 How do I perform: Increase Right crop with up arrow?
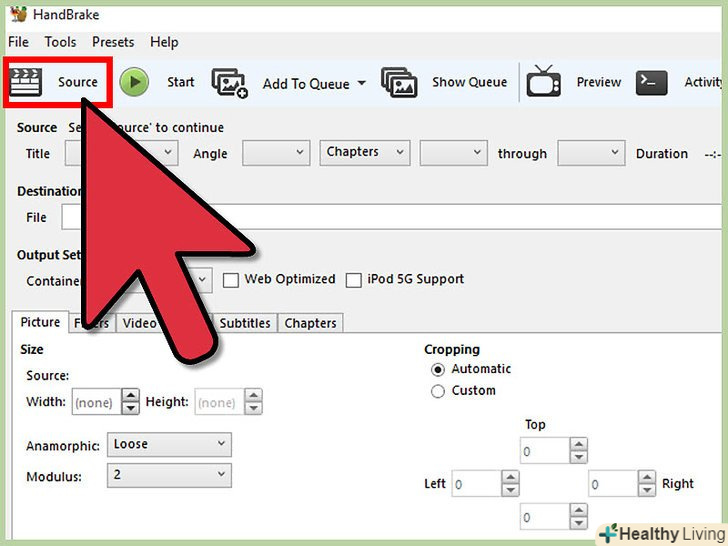tap(647, 477)
